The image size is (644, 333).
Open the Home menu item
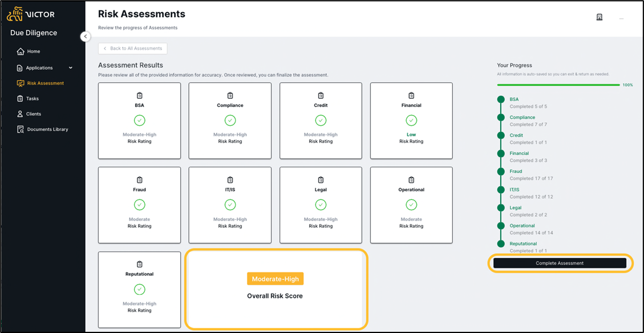(34, 51)
